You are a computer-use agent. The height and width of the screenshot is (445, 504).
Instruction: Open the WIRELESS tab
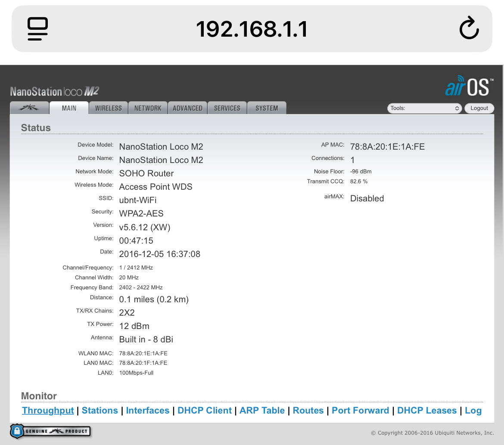tap(108, 108)
